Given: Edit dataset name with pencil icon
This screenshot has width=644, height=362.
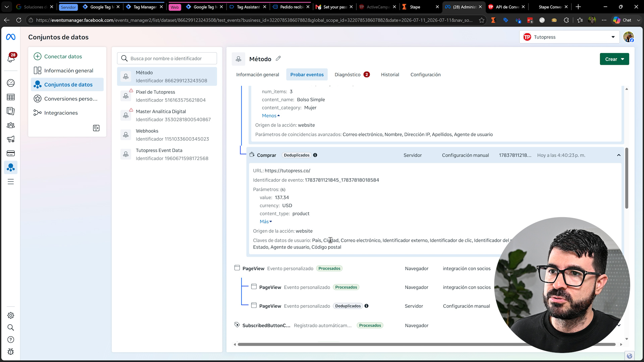Looking at the screenshot, I should (x=278, y=58).
